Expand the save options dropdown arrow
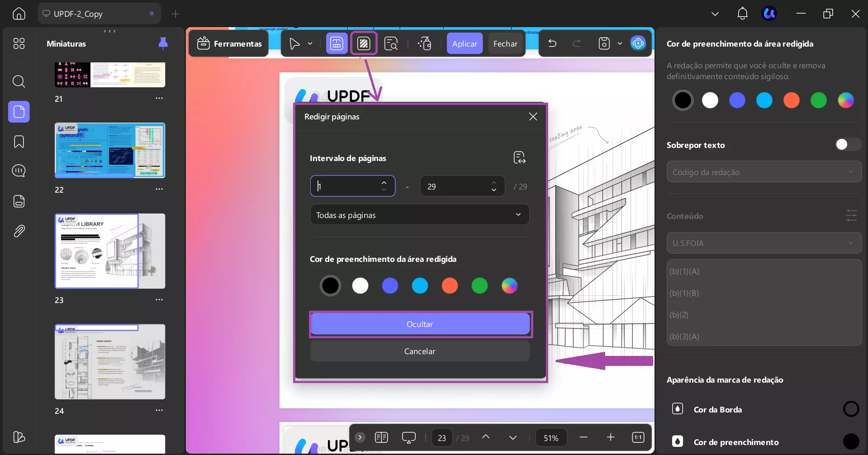Viewport: 868px width, 455px height. pyautogui.click(x=620, y=44)
